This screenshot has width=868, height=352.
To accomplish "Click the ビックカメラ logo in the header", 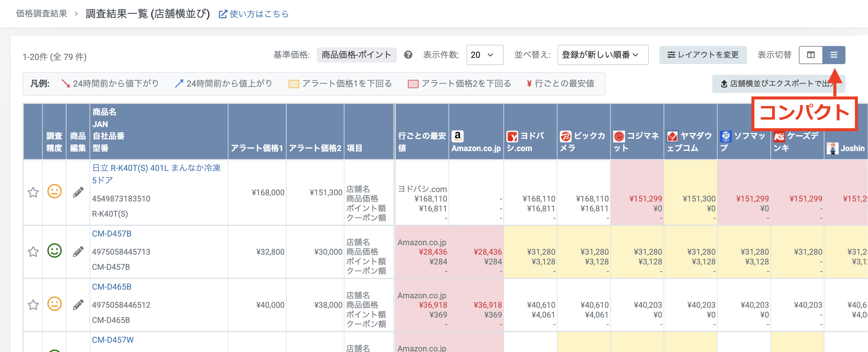I will click(565, 136).
